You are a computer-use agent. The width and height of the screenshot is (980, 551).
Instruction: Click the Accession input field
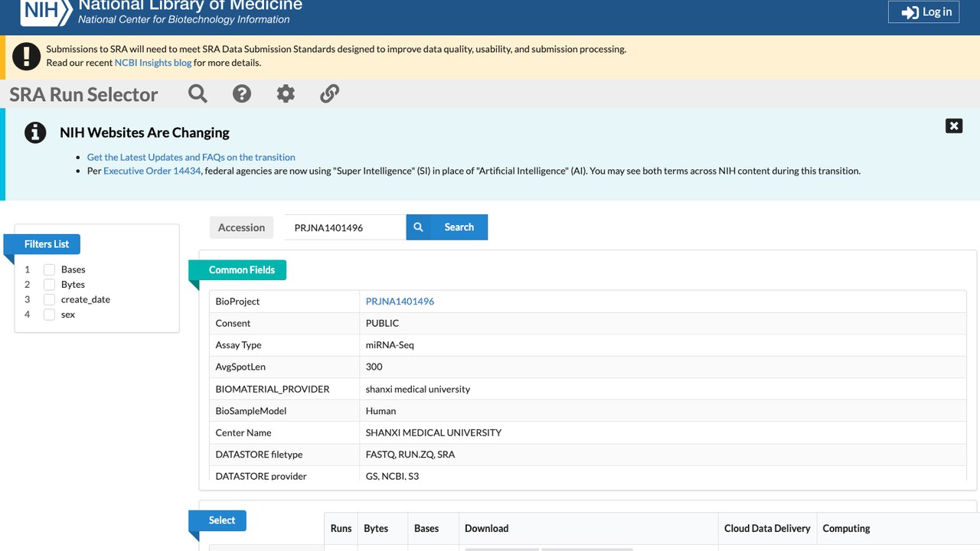coord(345,227)
